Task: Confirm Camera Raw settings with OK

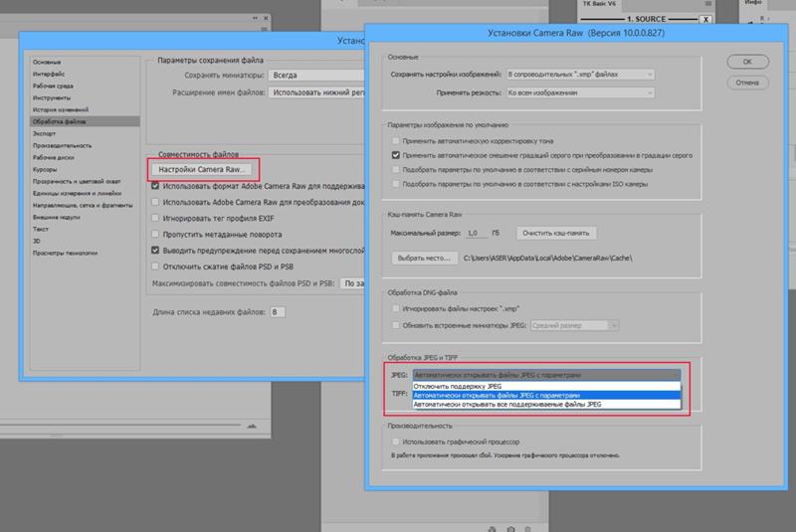Action: (x=748, y=62)
